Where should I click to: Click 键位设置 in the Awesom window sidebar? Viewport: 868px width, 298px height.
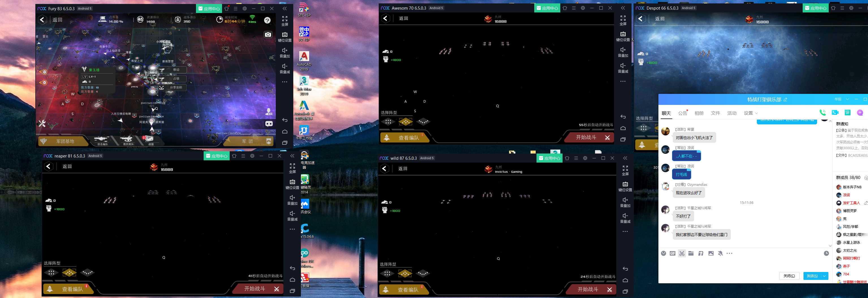[x=623, y=36]
